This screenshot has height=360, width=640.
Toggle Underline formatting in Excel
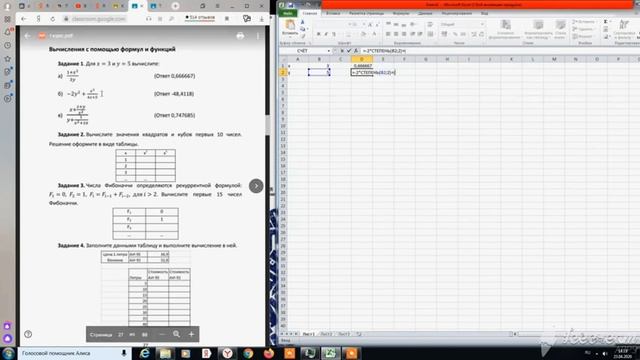tap(333, 34)
